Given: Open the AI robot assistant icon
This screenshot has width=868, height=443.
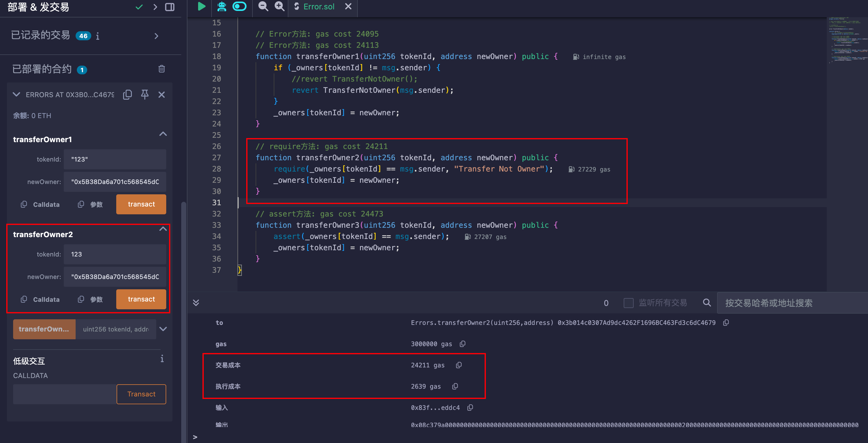Looking at the screenshot, I should pos(222,6).
